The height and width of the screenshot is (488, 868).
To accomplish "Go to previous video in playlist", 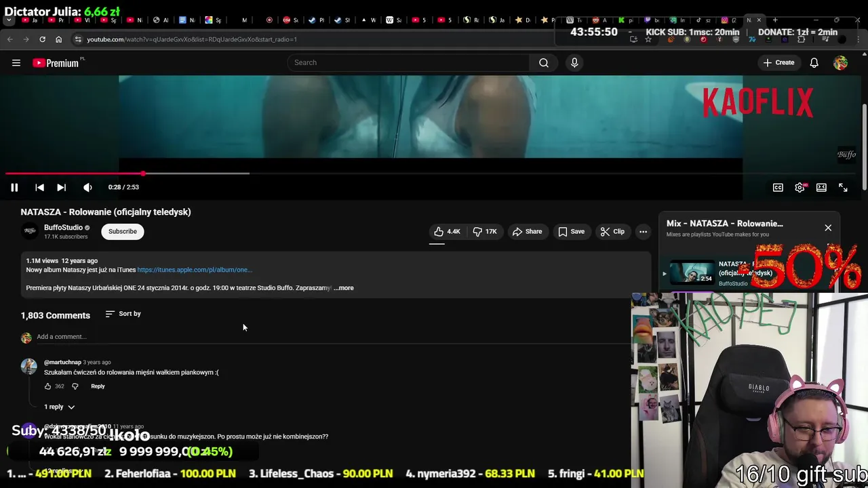I will tap(39, 188).
